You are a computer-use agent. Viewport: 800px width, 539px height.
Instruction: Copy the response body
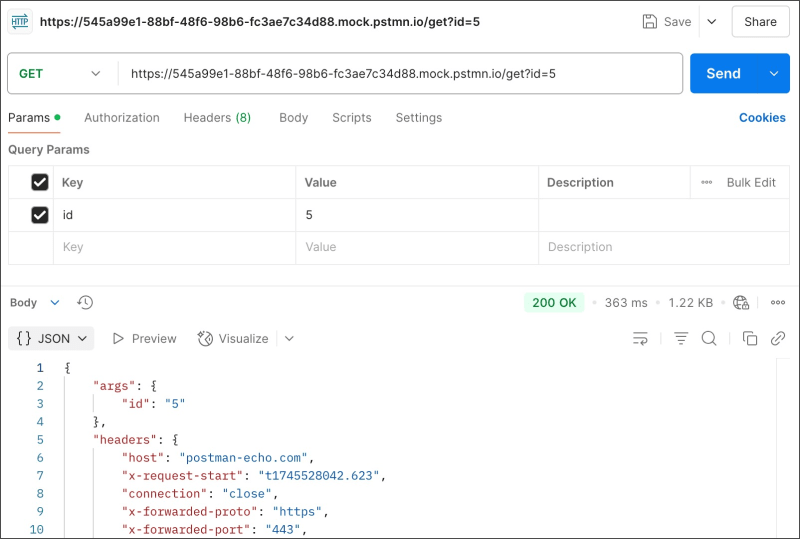click(x=750, y=338)
